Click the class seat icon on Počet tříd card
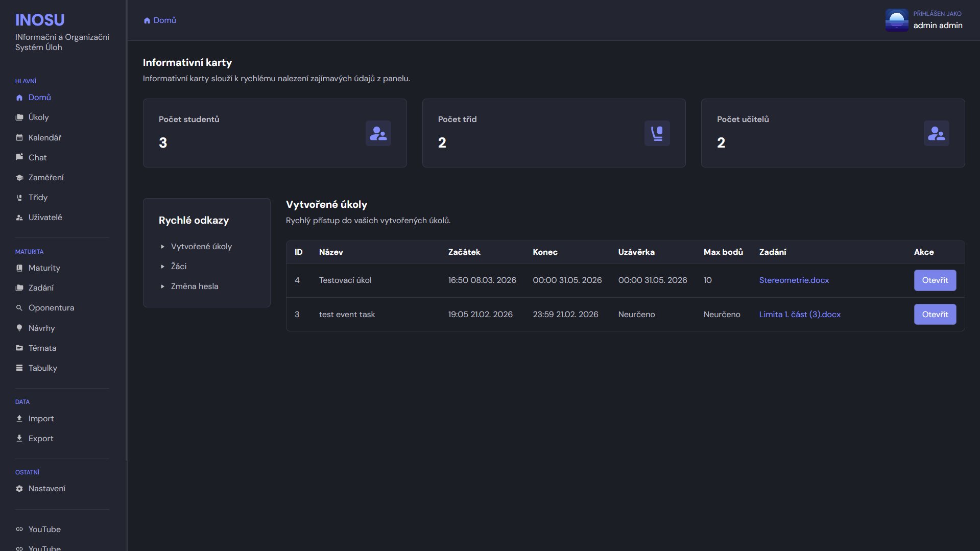The image size is (980, 551). [x=657, y=133]
